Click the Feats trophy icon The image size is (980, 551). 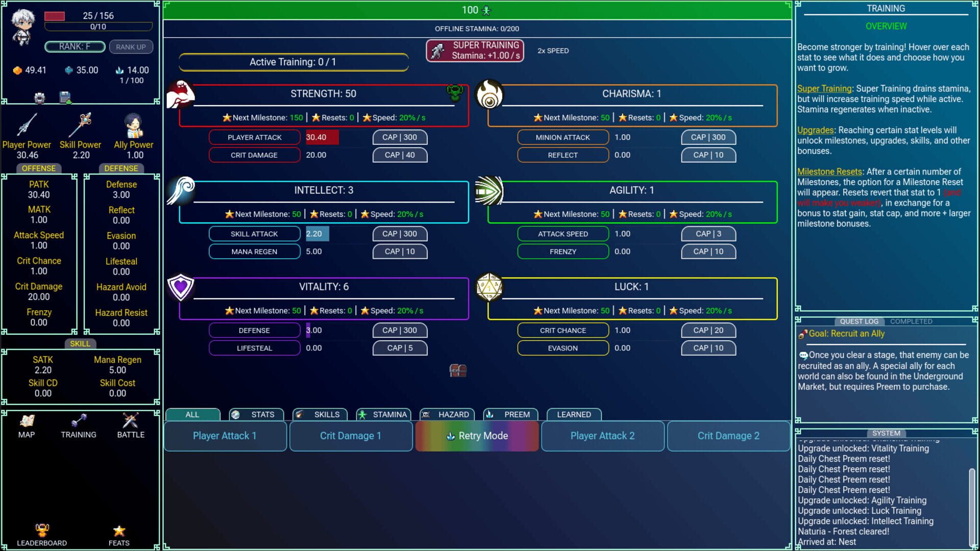(x=119, y=531)
